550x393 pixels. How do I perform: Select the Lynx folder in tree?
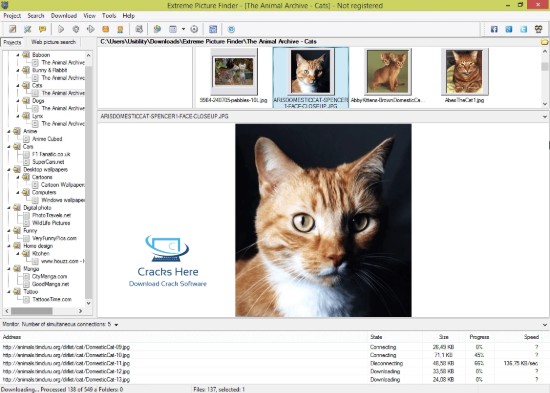(37, 116)
